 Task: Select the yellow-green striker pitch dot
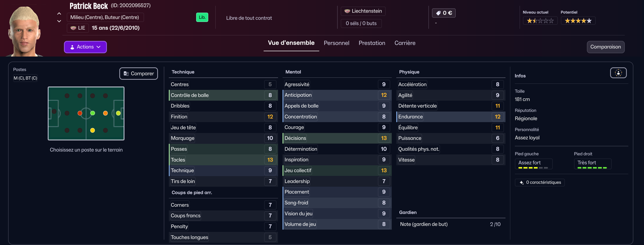(x=118, y=113)
